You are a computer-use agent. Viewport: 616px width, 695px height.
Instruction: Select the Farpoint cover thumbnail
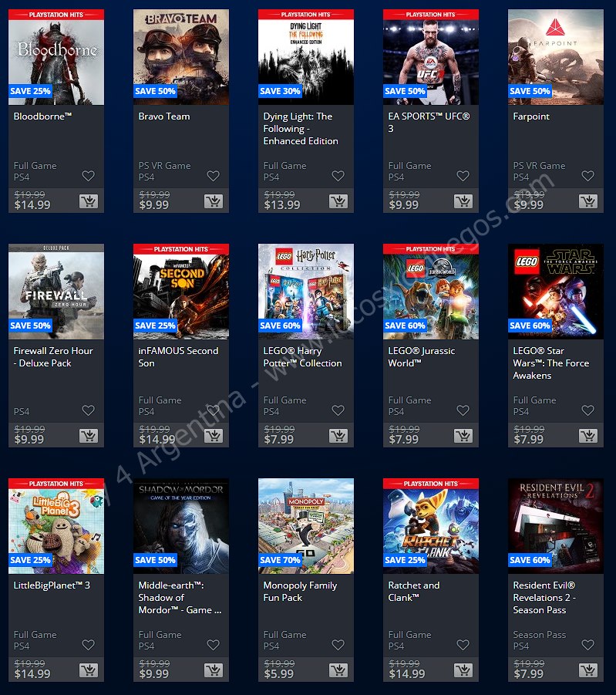(x=556, y=57)
